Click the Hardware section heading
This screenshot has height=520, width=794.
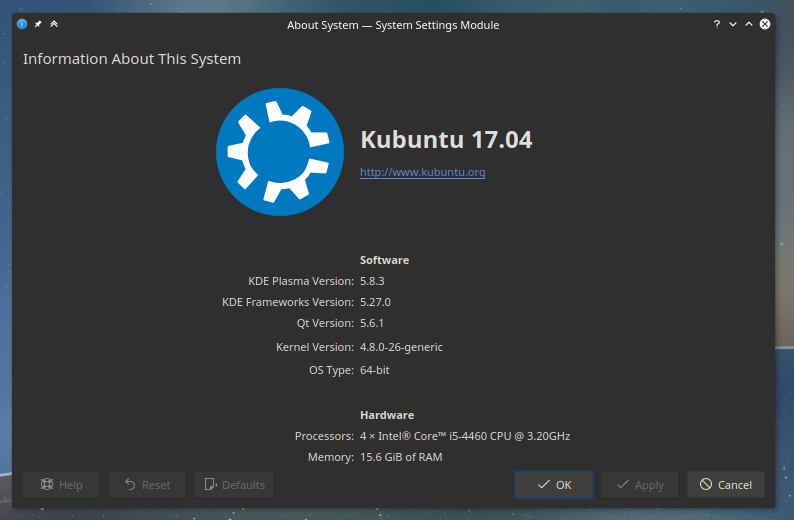click(x=387, y=415)
